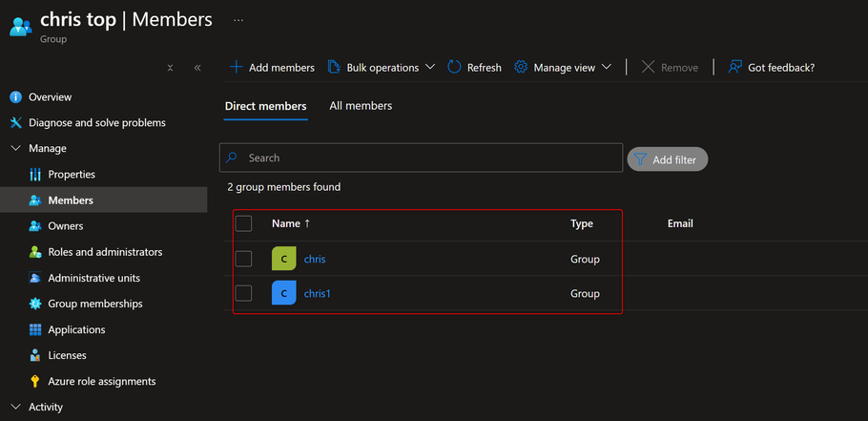The width and height of the screenshot is (868, 421).
Task: Tick the select-all checkbox in header
Action: 243,223
